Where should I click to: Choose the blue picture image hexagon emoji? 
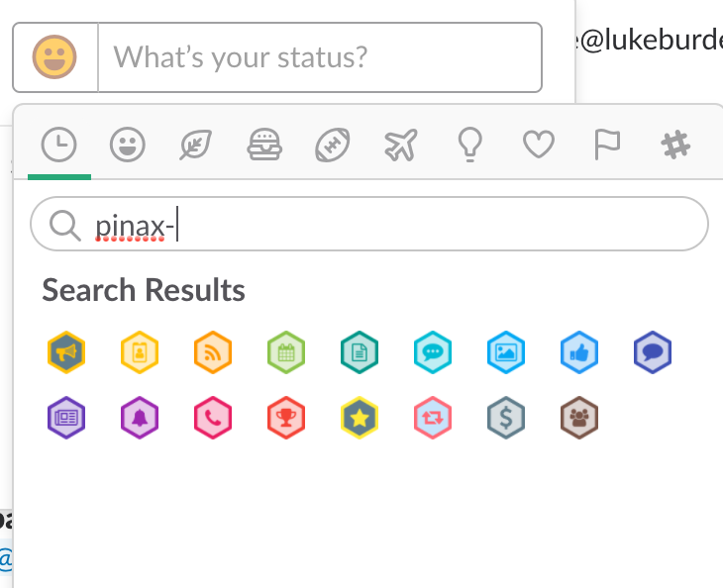coord(506,351)
